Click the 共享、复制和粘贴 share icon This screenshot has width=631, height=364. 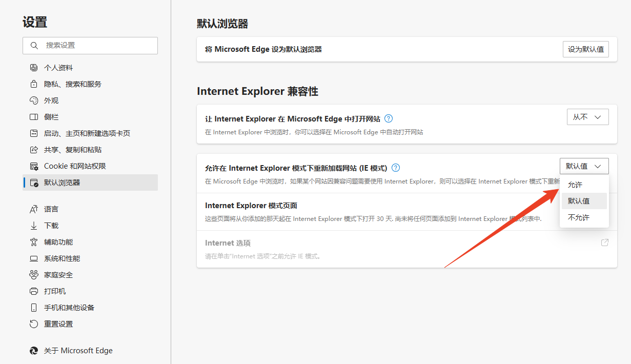pyautogui.click(x=34, y=150)
